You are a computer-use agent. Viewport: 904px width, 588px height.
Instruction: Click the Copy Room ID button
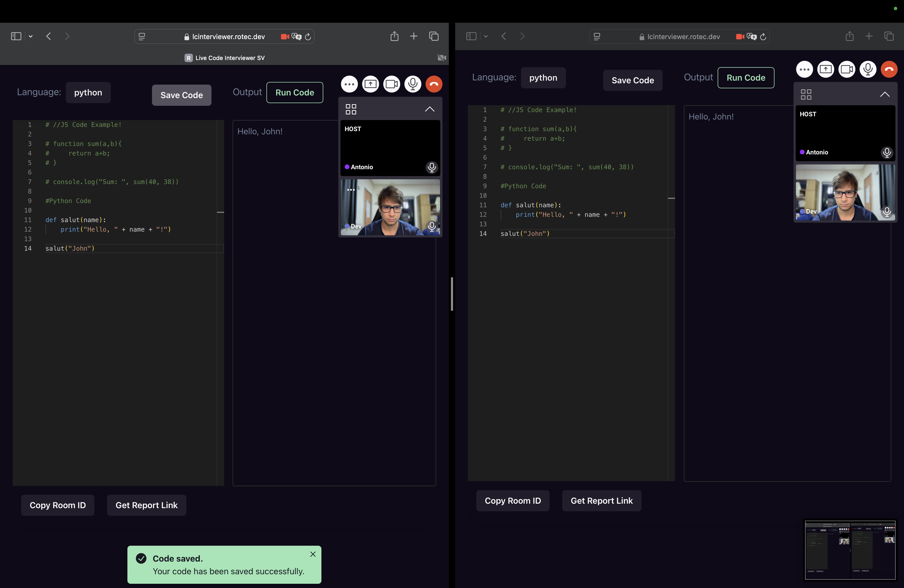tap(57, 505)
